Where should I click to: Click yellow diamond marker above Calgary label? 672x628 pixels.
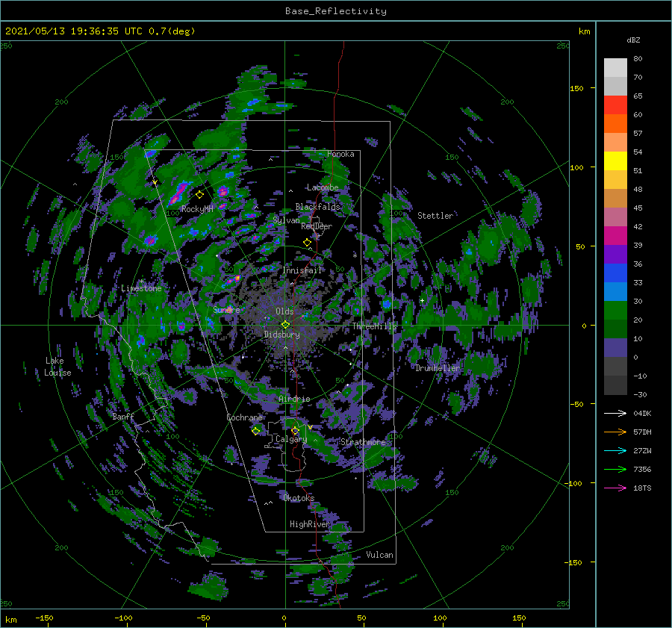pos(295,430)
